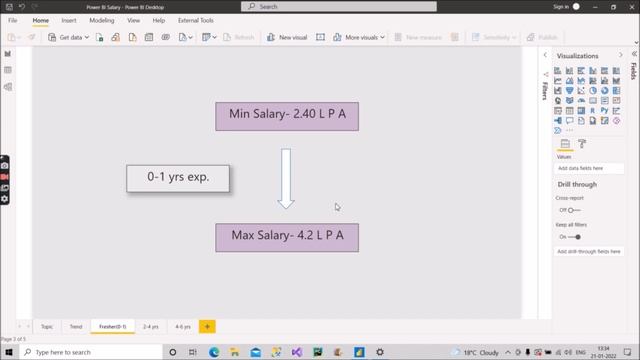Screen dimensions: 640x360
Task: Click the Excel workbook icon in ribbon
Action: tap(100, 37)
